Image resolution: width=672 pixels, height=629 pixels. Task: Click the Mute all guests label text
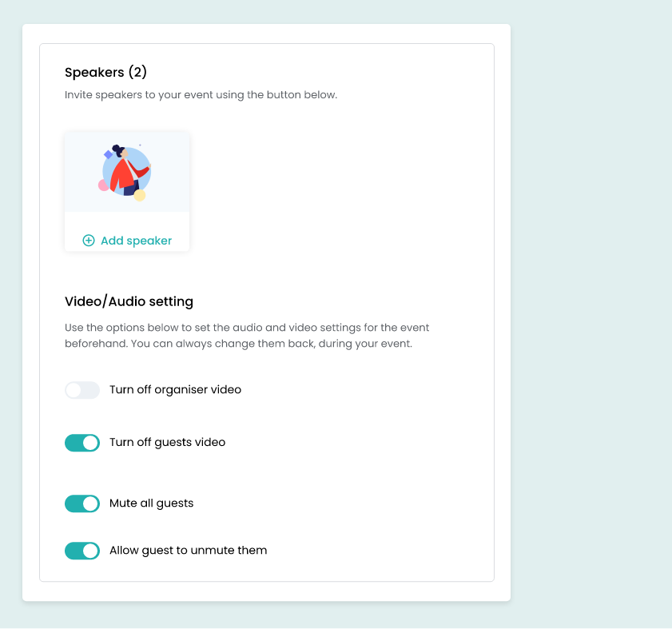[151, 504]
